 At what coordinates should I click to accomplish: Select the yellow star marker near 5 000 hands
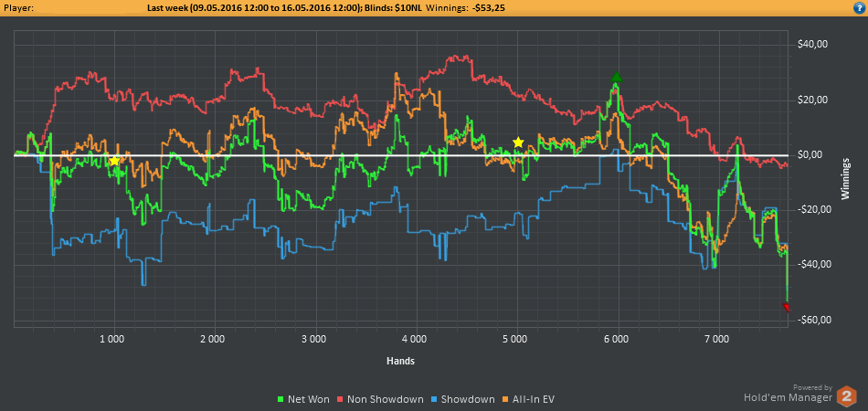(518, 142)
